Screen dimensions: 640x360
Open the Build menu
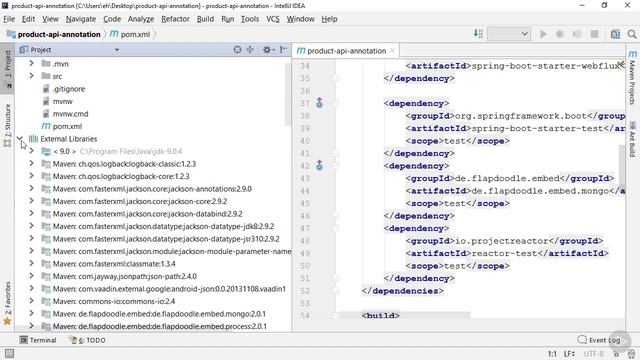(205, 19)
